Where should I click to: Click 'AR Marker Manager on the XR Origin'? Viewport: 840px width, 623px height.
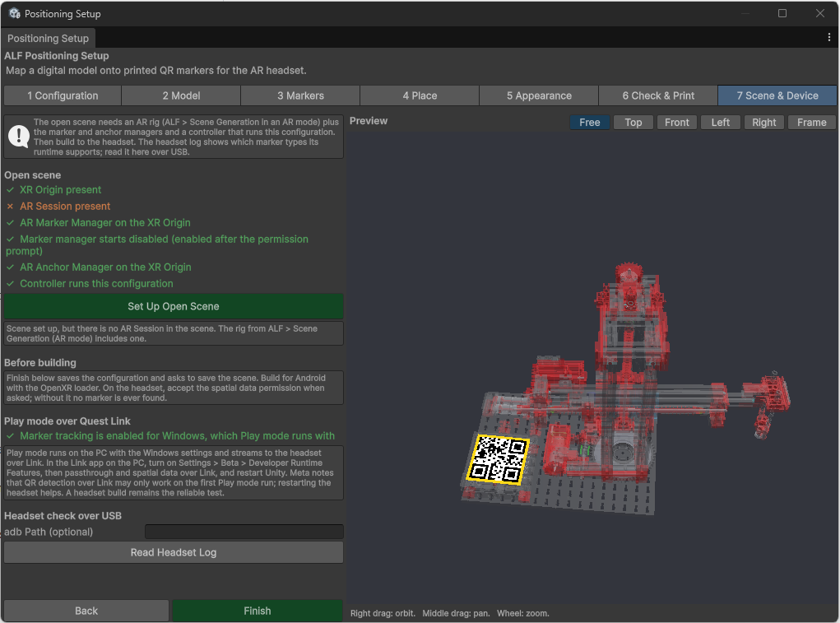[x=98, y=223]
